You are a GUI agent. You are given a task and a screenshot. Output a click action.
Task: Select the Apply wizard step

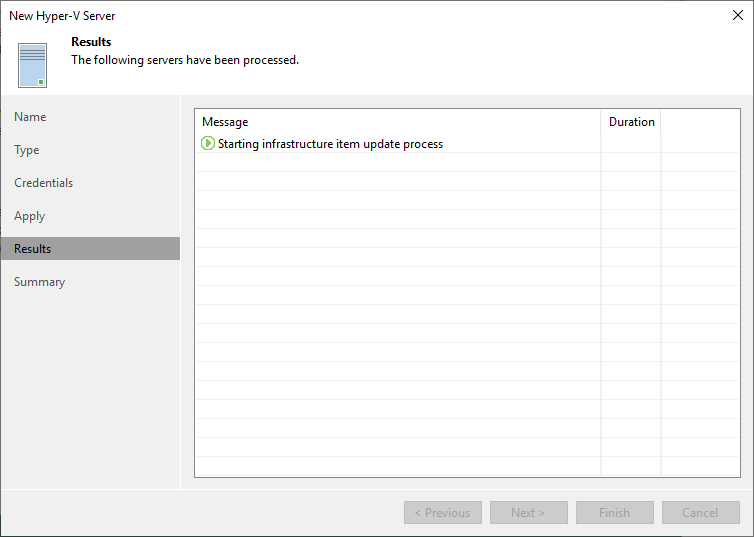click(29, 216)
